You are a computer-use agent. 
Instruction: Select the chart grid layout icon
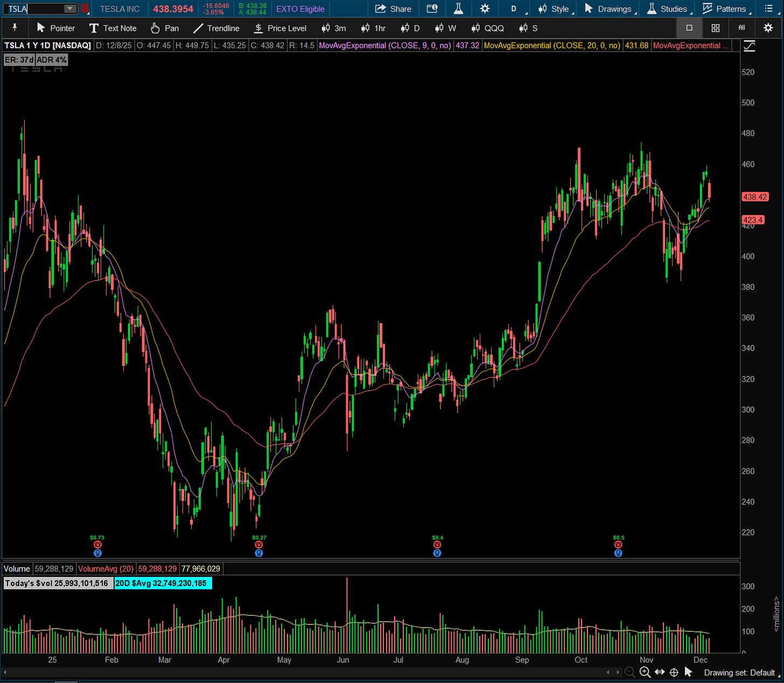point(716,27)
